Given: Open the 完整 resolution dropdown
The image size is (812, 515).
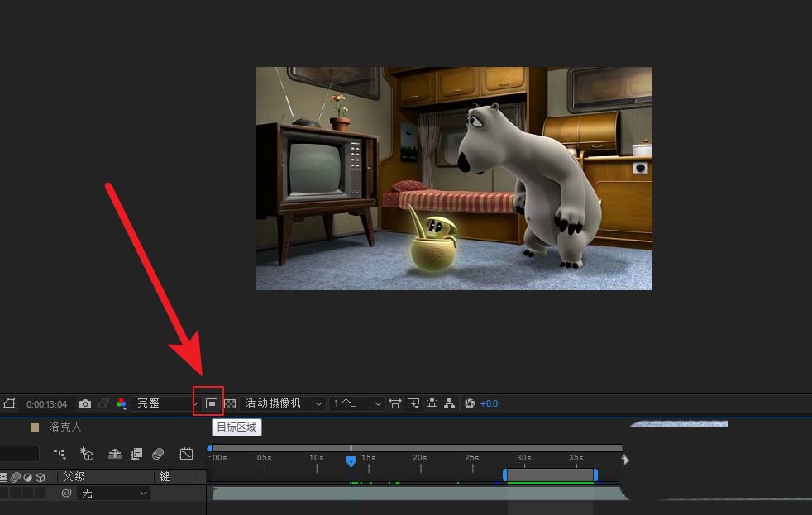Looking at the screenshot, I should pyautogui.click(x=162, y=403).
